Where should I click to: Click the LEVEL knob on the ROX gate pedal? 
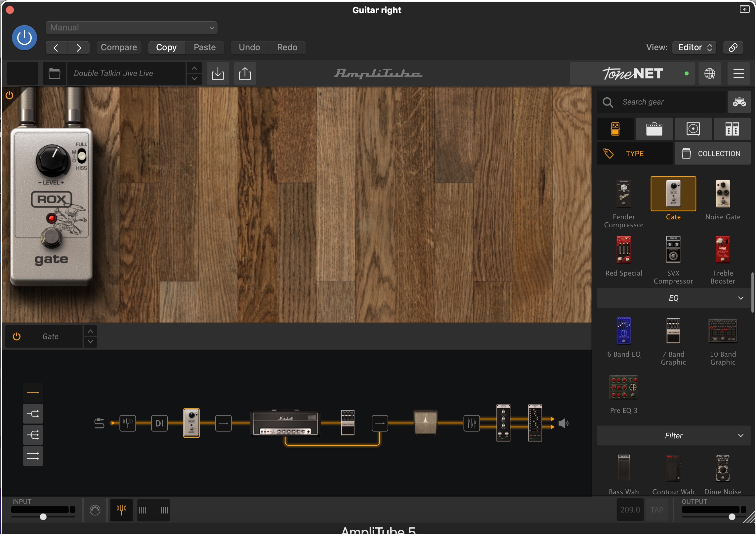[52, 160]
